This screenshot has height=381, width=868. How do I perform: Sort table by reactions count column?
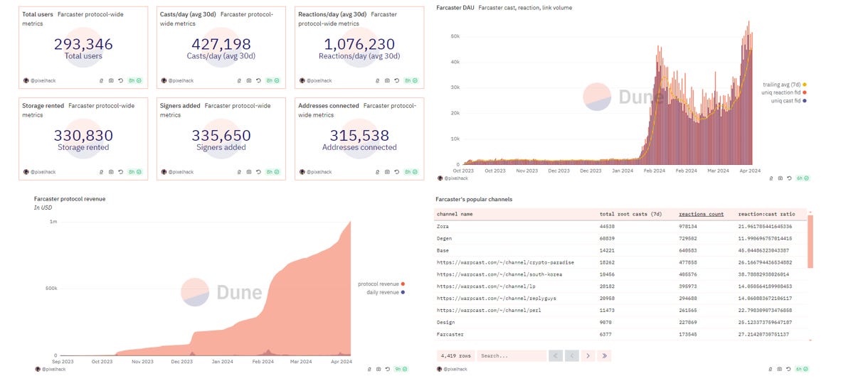pos(701,214)
